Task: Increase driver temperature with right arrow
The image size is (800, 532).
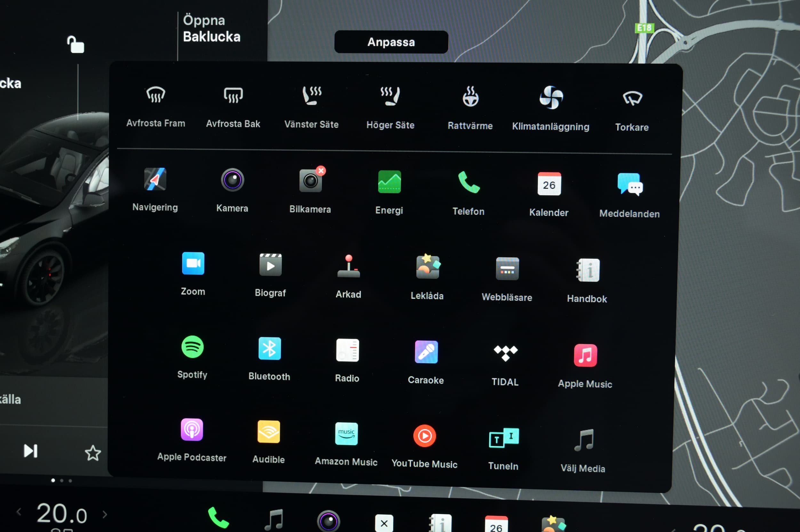Action: pos(105,514)
